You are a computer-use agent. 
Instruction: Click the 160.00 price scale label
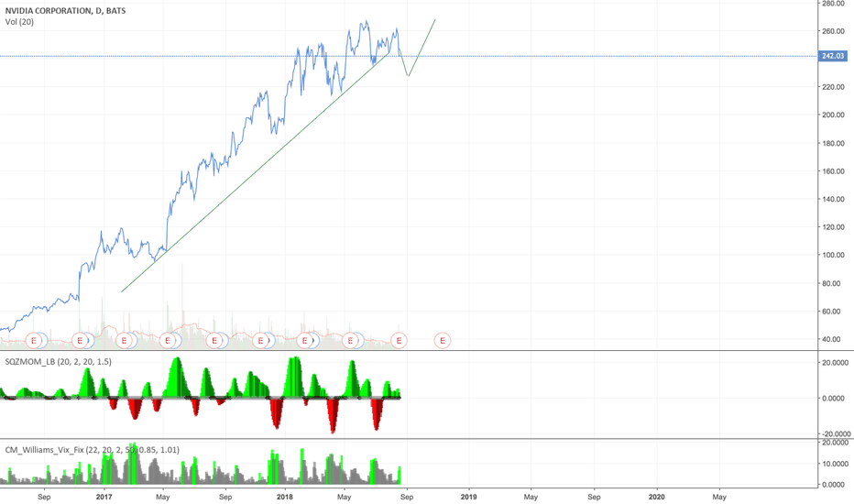pos(833,171)
